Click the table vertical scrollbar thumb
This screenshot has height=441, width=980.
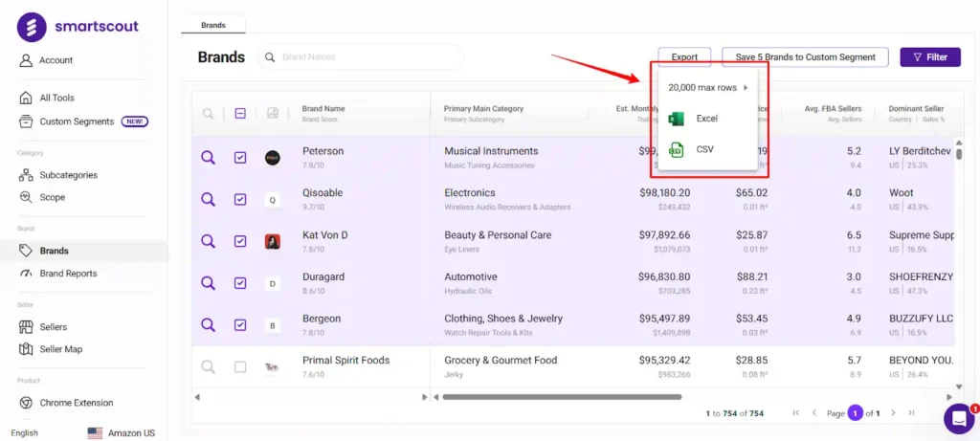(x=959, y=154)
